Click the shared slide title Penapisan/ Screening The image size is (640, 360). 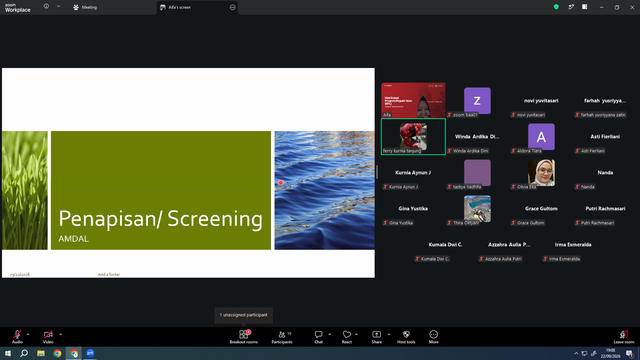(160, 218)
